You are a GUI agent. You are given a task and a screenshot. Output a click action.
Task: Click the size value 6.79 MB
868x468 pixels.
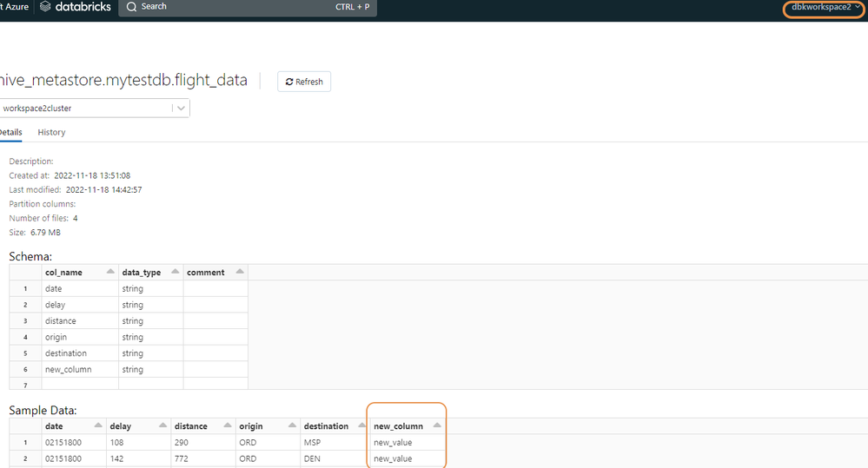(45, 233)
